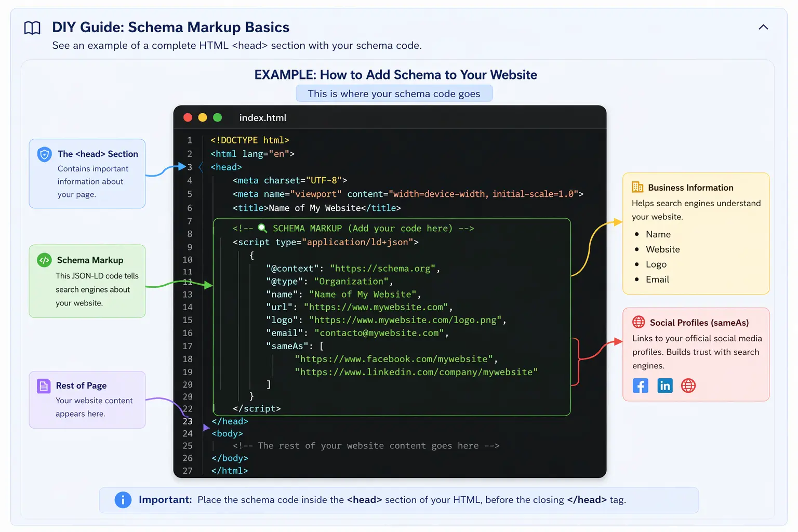Click the 'This is where your schema code goes' label

pos(394,94)
